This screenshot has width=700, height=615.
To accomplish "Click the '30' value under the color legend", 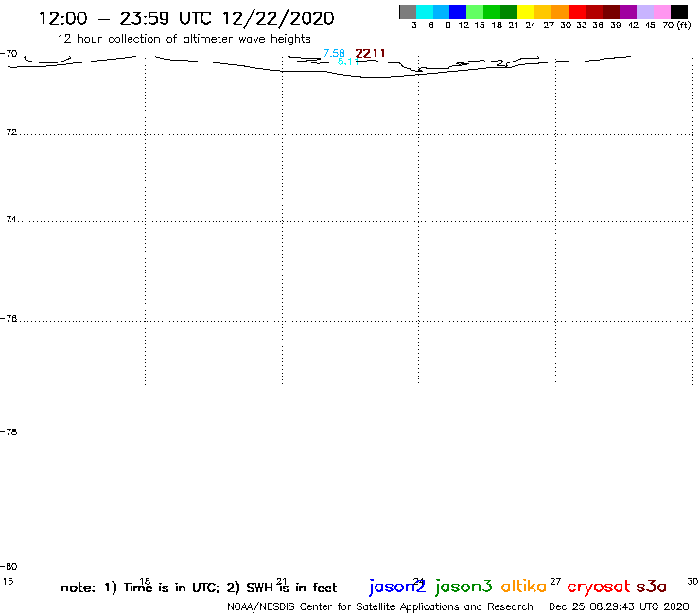I will click(x=566, y=26).
